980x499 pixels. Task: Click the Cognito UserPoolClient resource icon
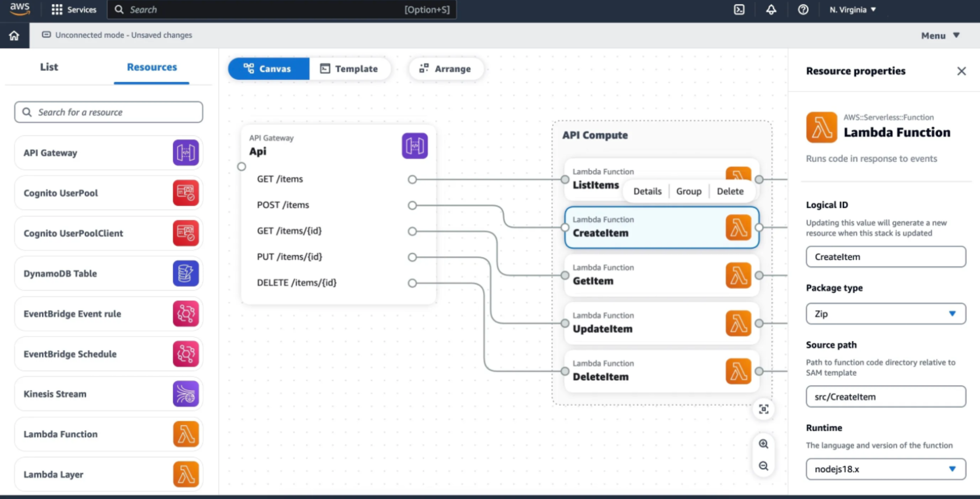coord(186,233)
